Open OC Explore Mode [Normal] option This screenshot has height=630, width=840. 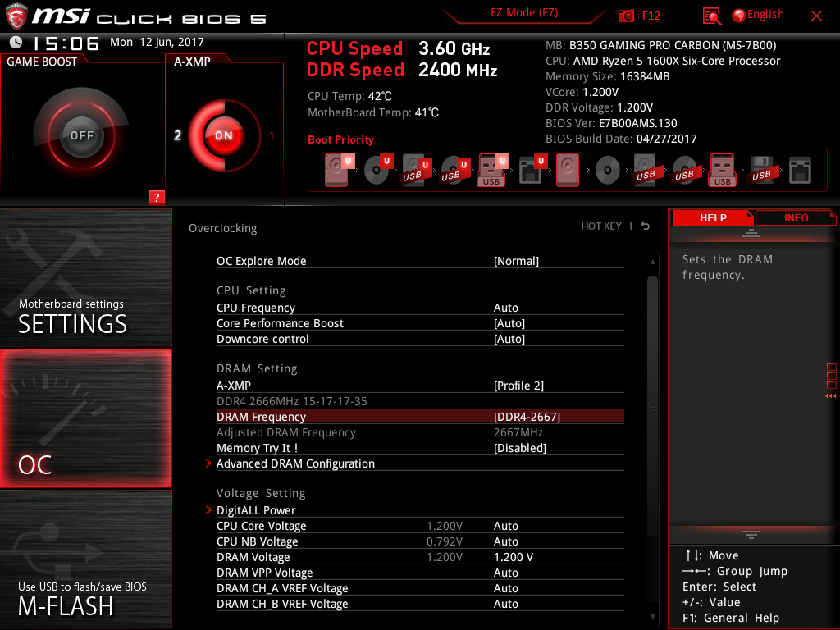tap(420, 261)
